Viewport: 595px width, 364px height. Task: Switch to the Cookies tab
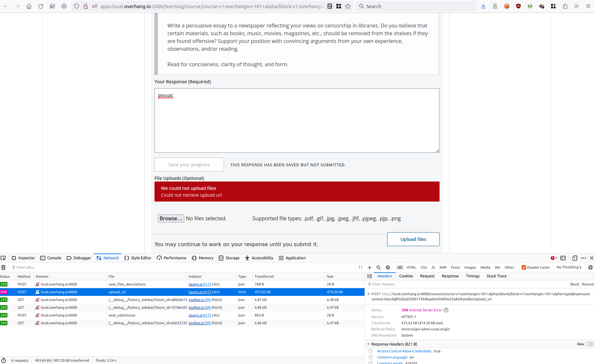(x=406, y=276)
